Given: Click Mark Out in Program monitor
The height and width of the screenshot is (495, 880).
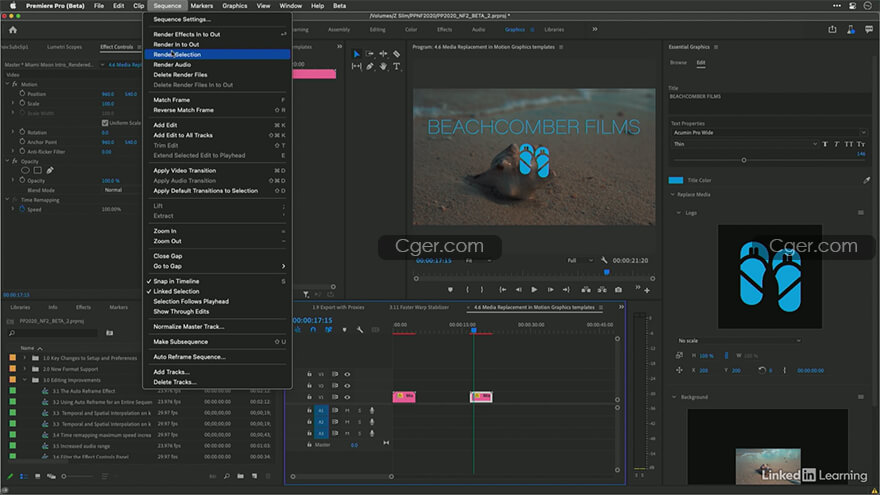Looking at the screenshot, I should click(x=482, y=290).
